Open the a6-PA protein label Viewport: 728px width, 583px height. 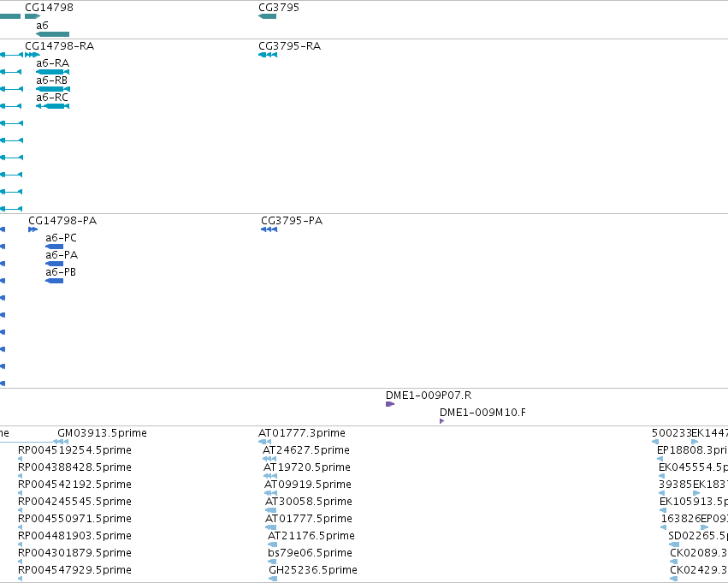coord(62,255)
